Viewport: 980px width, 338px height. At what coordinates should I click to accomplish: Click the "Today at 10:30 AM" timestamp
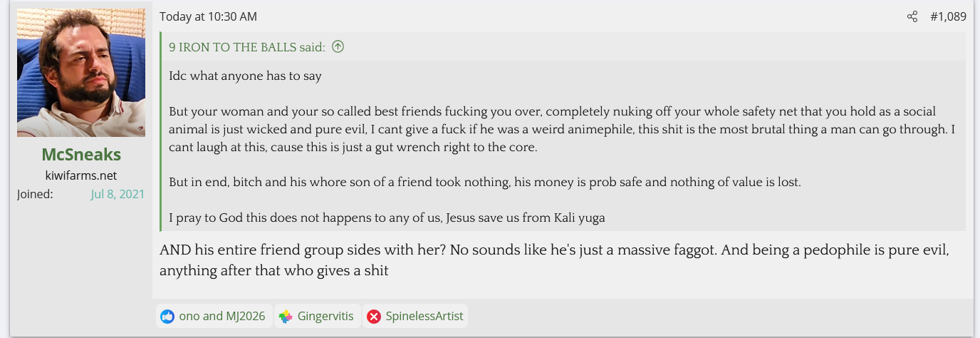(208, 16)
